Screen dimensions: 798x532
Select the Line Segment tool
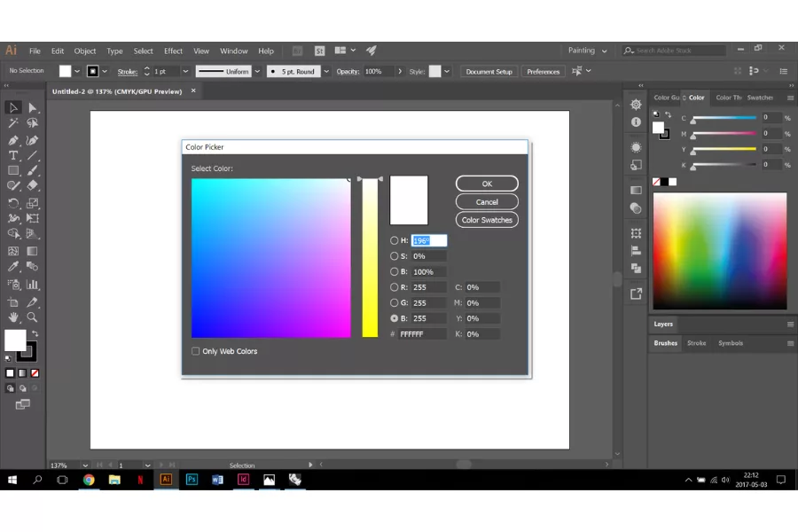33,155
